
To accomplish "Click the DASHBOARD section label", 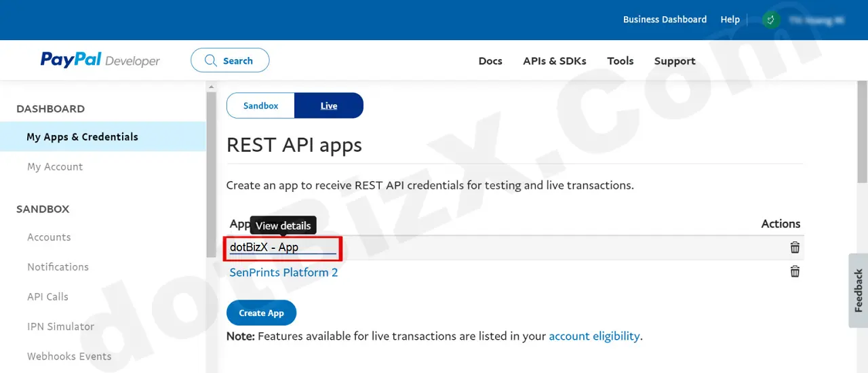I will coord(51,109).
